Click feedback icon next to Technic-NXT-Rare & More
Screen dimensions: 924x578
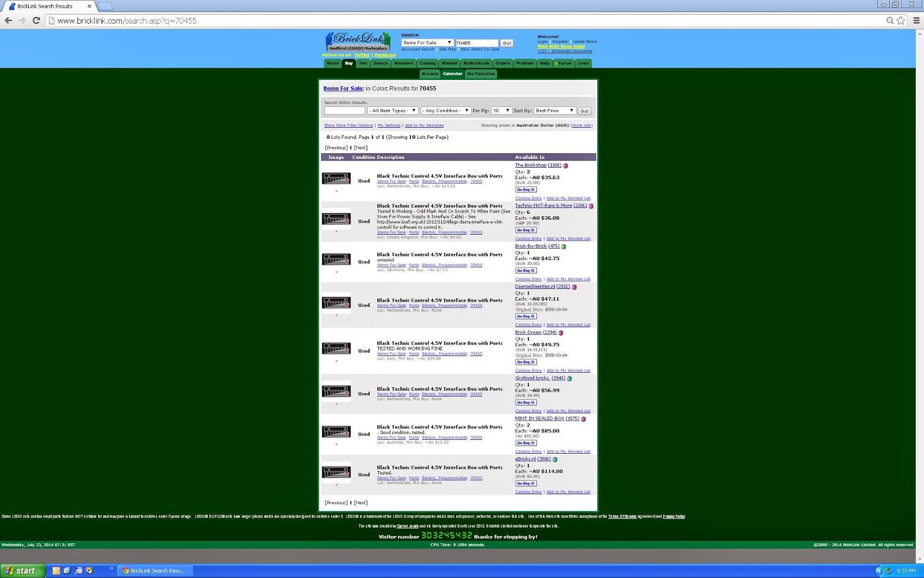coord(591,206)
